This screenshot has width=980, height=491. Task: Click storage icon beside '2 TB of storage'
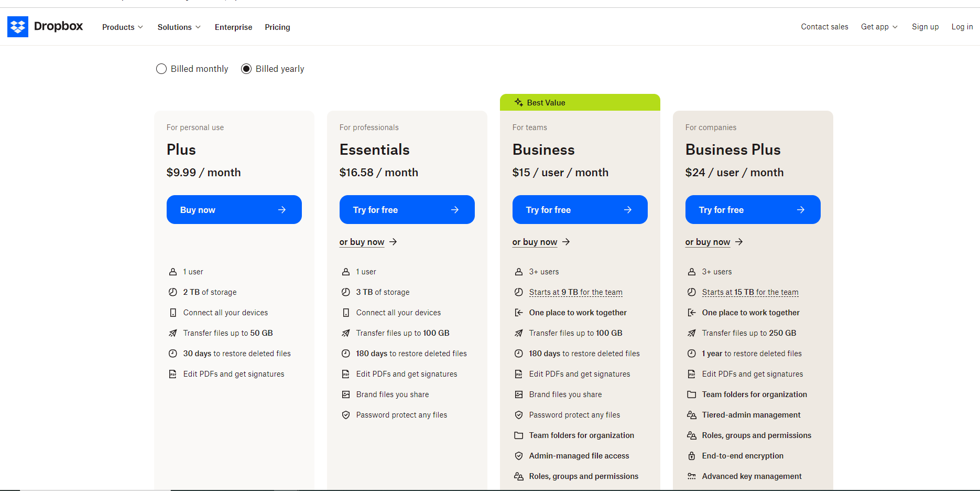173,292
